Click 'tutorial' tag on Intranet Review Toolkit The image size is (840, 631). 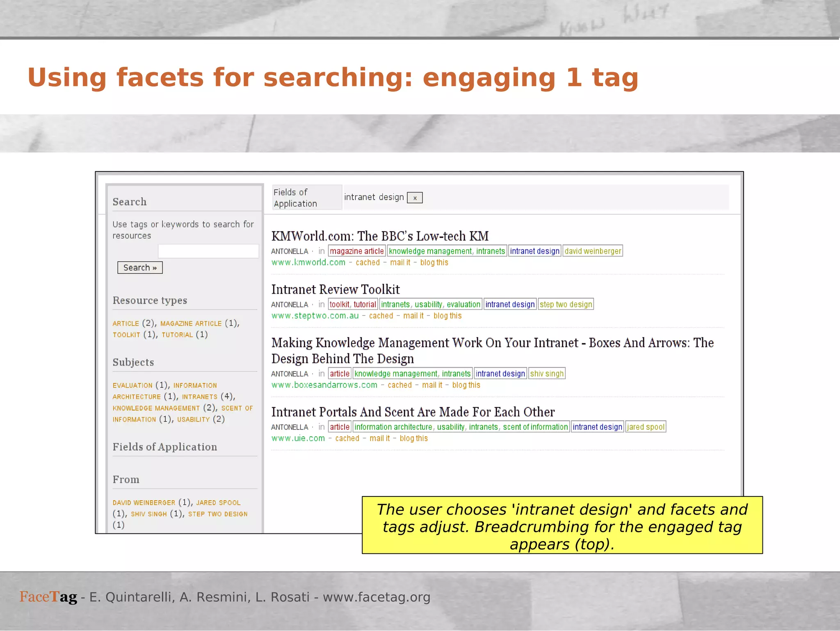click(365, 305)
